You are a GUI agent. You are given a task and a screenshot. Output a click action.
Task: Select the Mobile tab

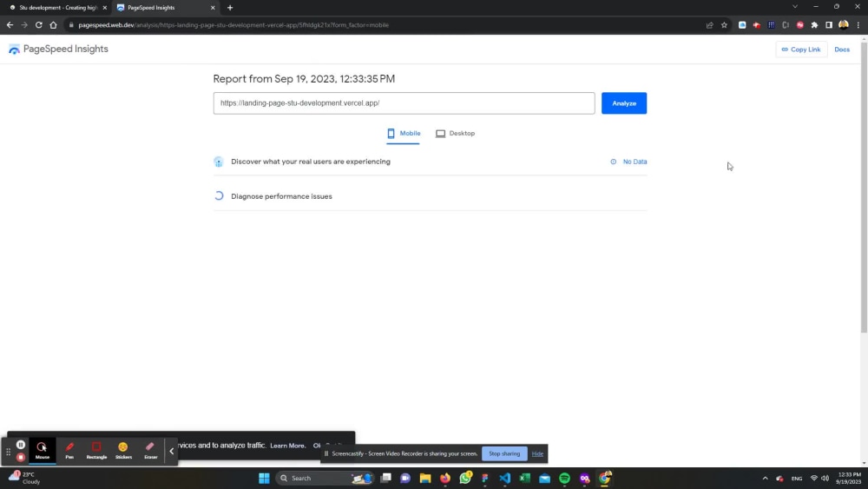[403, 134]
